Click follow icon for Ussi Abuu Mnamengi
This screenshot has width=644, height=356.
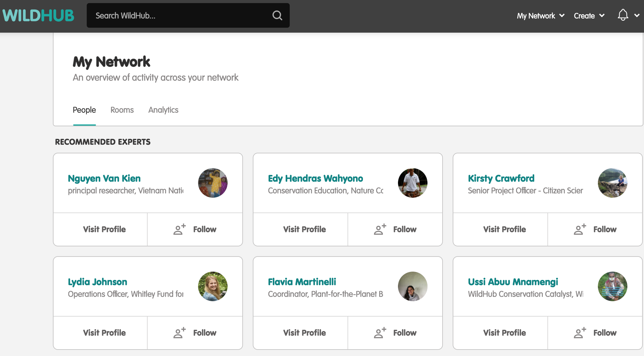tap(580, 333)
